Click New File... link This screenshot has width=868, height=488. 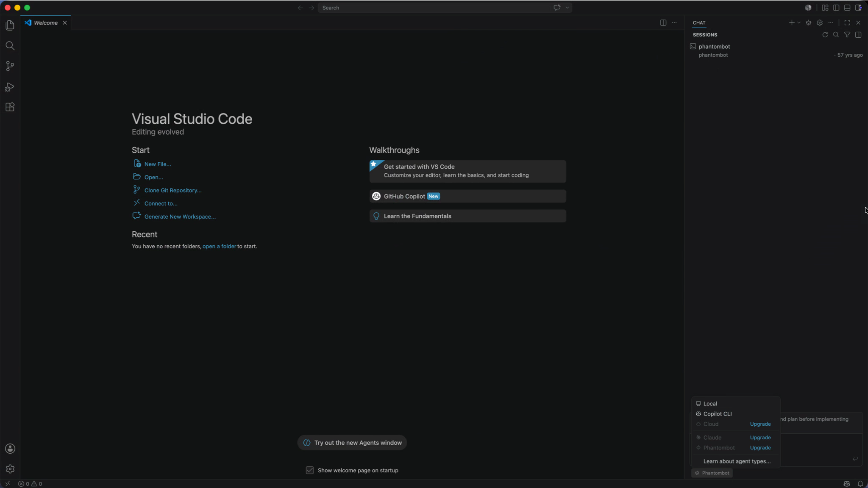(157, 164)
